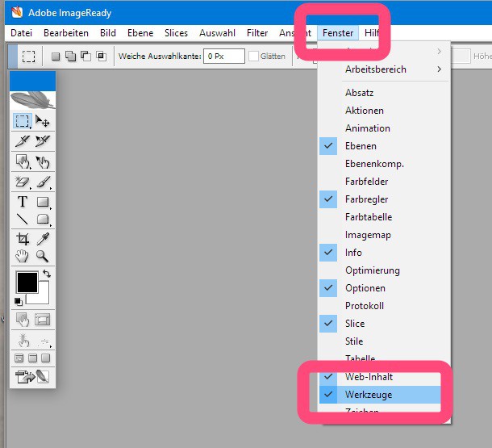Show the Protokoll panel

[x=365, y=306]
